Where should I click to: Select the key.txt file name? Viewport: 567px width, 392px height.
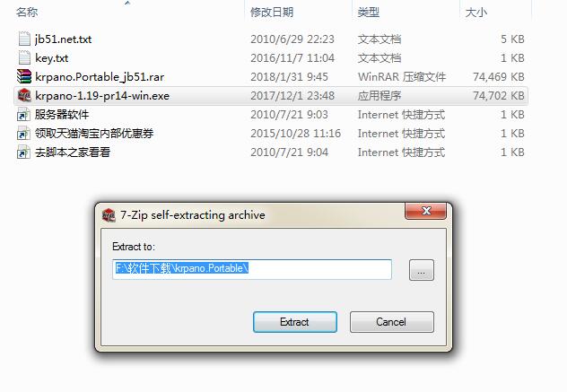point(52,58)
